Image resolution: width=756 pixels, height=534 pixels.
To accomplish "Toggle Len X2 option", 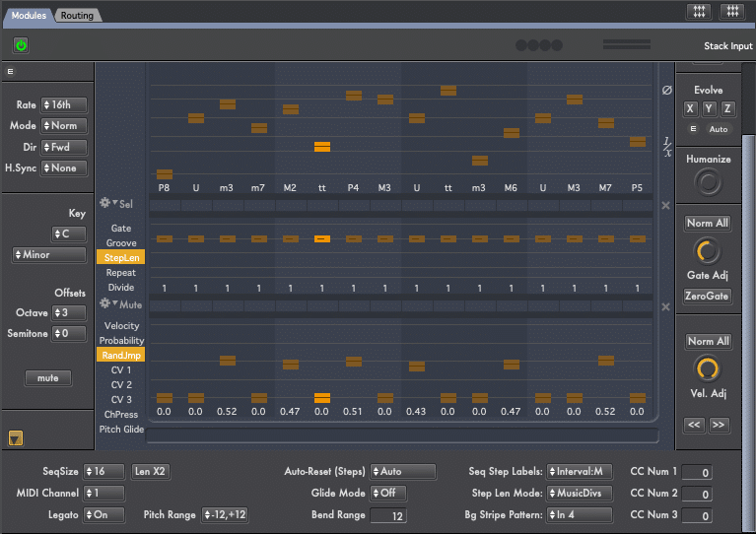I will [x=150, y=471].
